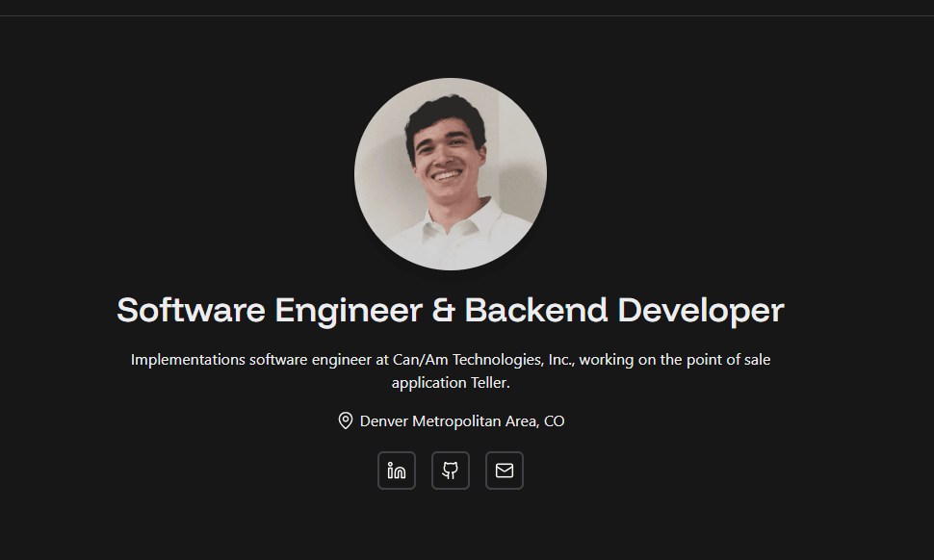Open GitHub via the cat logo button
The image size is (934, 560).
(x=450, y=471)
